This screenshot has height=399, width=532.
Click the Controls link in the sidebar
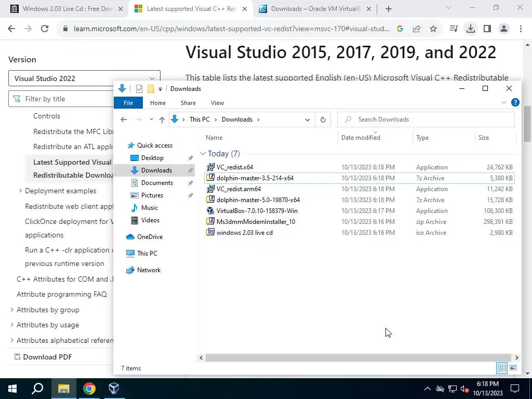click(47, 116)
